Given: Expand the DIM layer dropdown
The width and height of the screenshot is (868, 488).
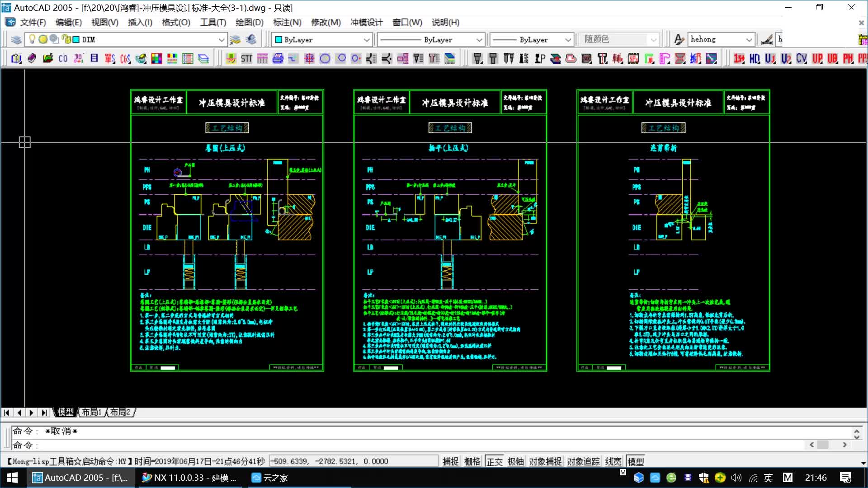Looking at the screenshot, I should pyautogui.click(x=221, y=40).
